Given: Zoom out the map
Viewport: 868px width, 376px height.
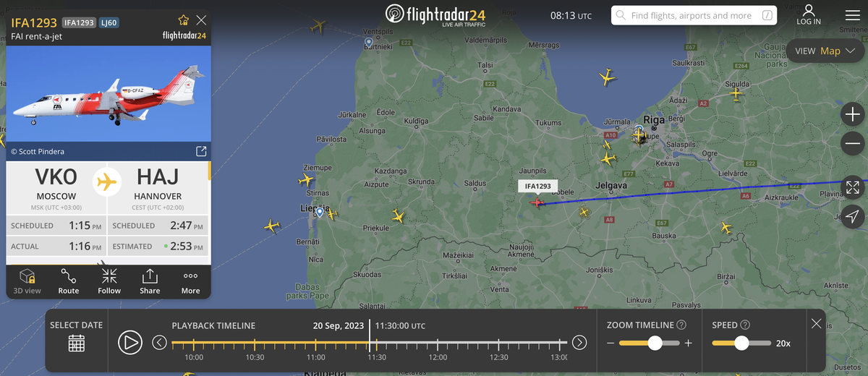Looking at the screenshot, I should click(853, 144).
